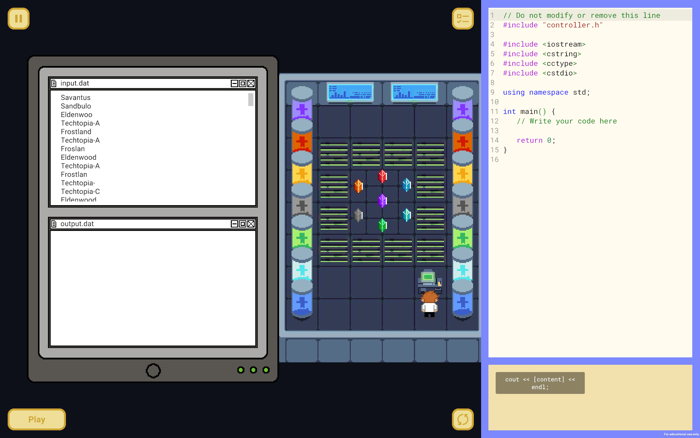Viewport: 700px width, 438px height.
Task: Click the right wall monitor screen
Action: [x=414, y=92]
